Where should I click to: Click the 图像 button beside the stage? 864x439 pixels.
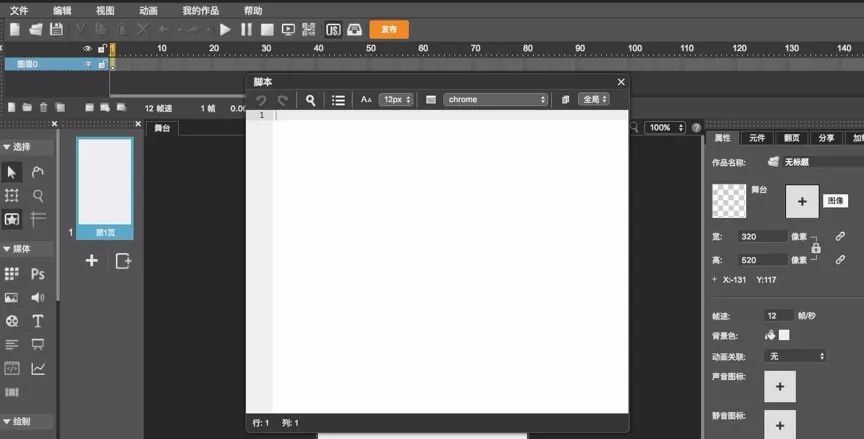pos(835,201)
